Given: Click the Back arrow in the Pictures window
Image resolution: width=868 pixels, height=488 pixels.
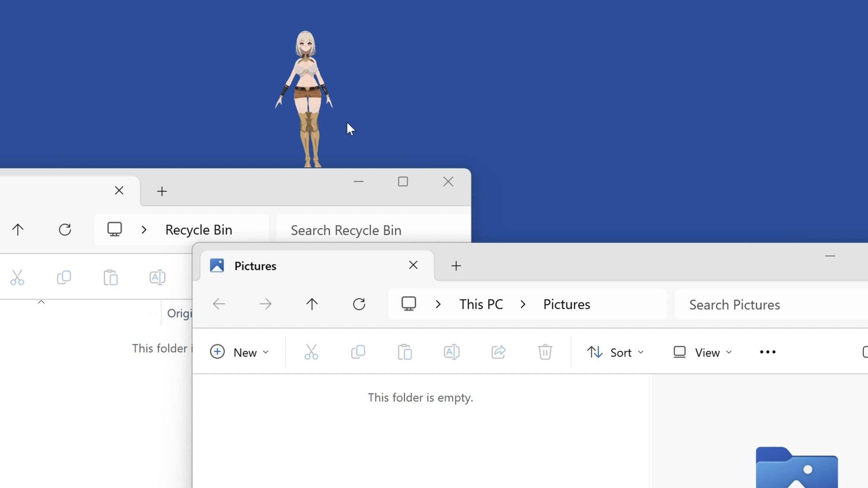Looking at the screenshot, I should pyautogui.click(x=219, y=304).
